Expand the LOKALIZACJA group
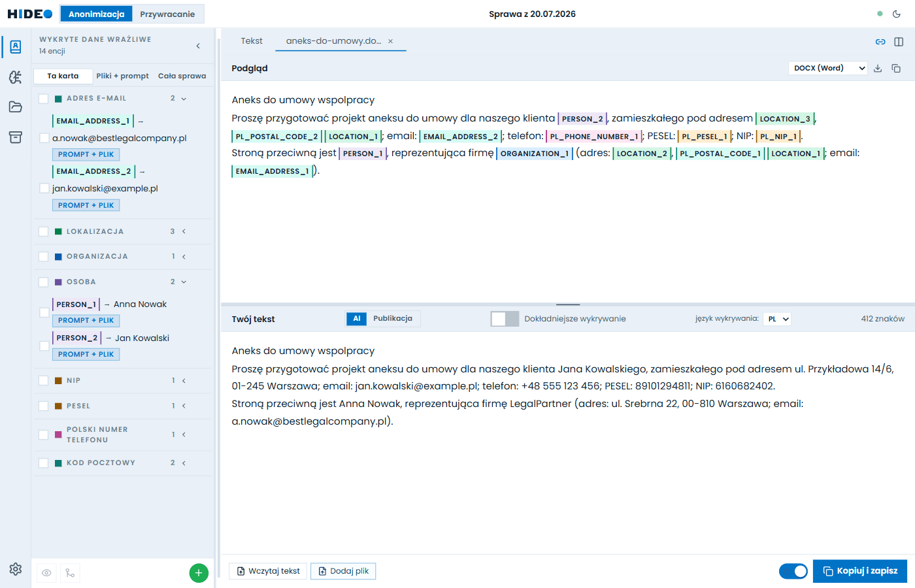915x588 pixels. point(184,231)
